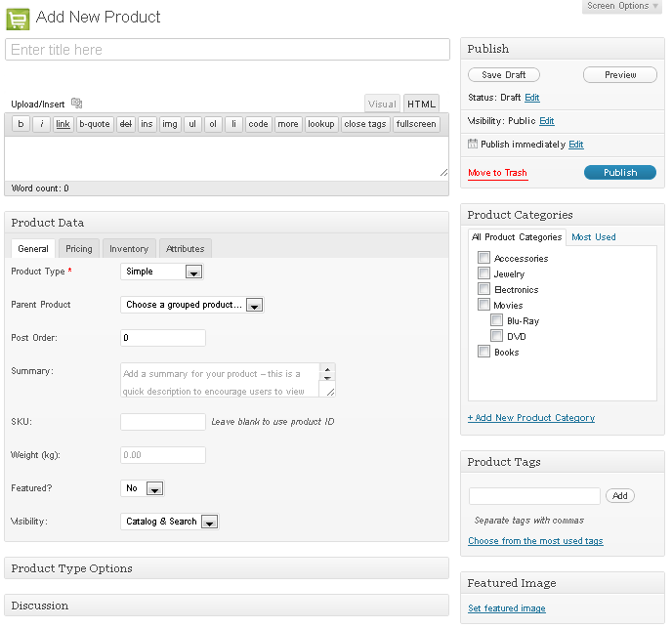Check the Movies category
Viewport: 672px width, 628px height.
[x=483, y=305]
